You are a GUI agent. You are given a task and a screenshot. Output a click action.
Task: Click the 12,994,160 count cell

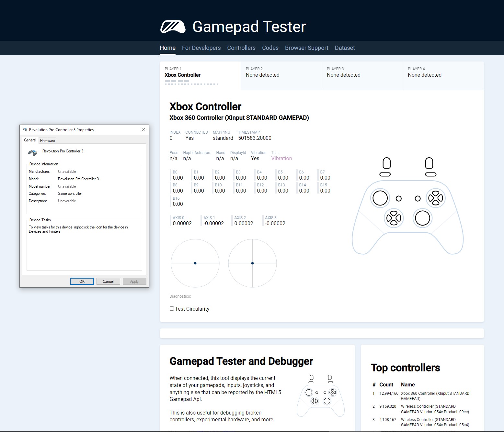pos(389,393)
